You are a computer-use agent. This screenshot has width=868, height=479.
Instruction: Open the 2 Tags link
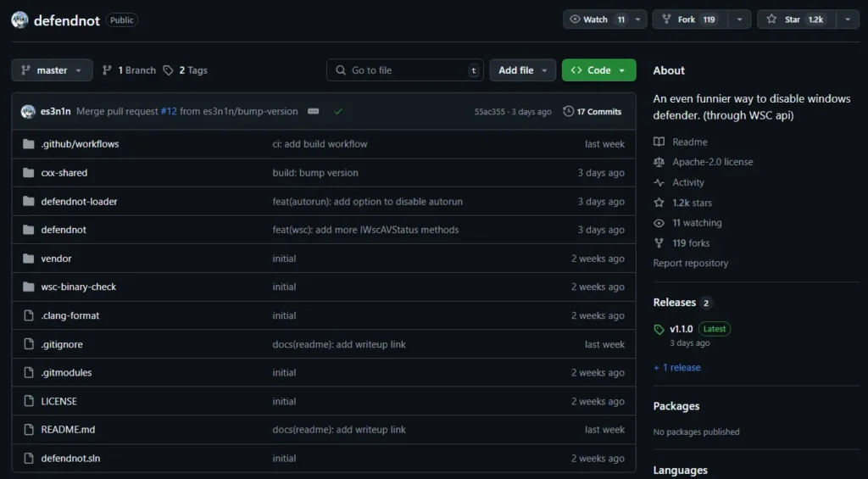pyautogui.click(x=186, y=70)
